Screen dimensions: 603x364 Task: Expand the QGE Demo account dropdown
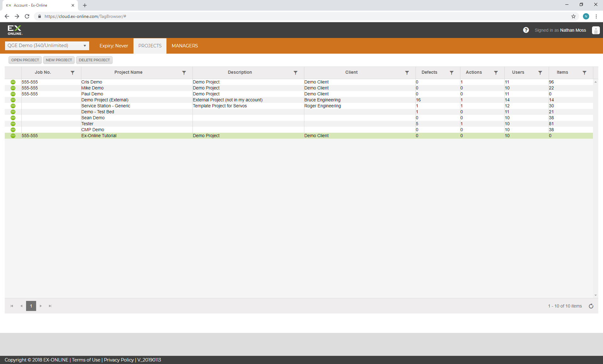pyautogui.click(x=85, y=46)
